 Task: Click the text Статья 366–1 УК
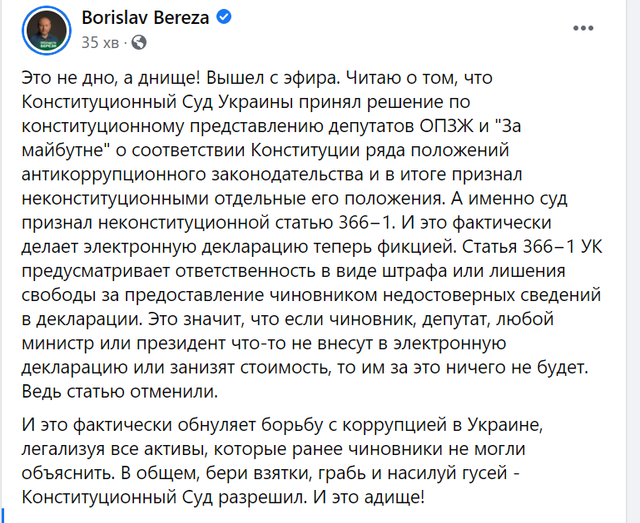point(533,247)
